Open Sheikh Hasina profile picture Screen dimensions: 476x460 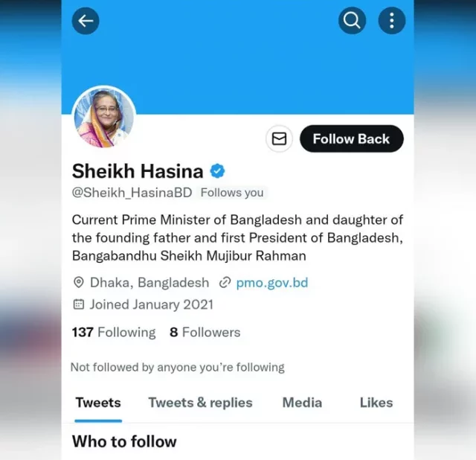(104, 118)
